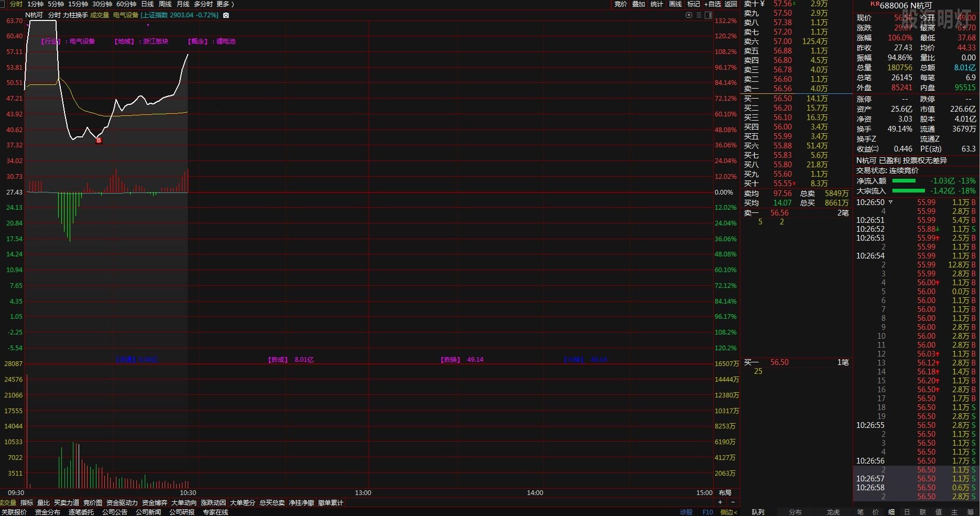Select the 总买总卖 indicator tab
Viewport: 980px width, 516px height.
pos(272,502)
